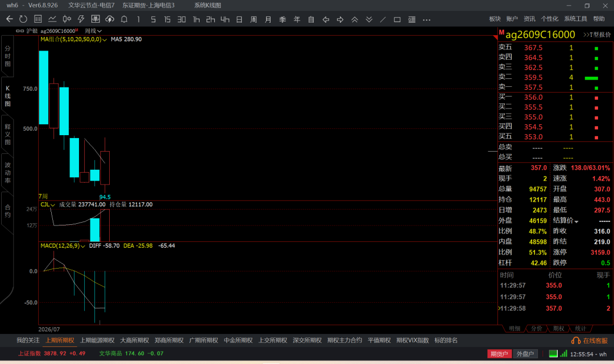The image size is (614, 364).
Task: Expand the 结算价 dropdown arrow
Action: [x=576, y=221]
